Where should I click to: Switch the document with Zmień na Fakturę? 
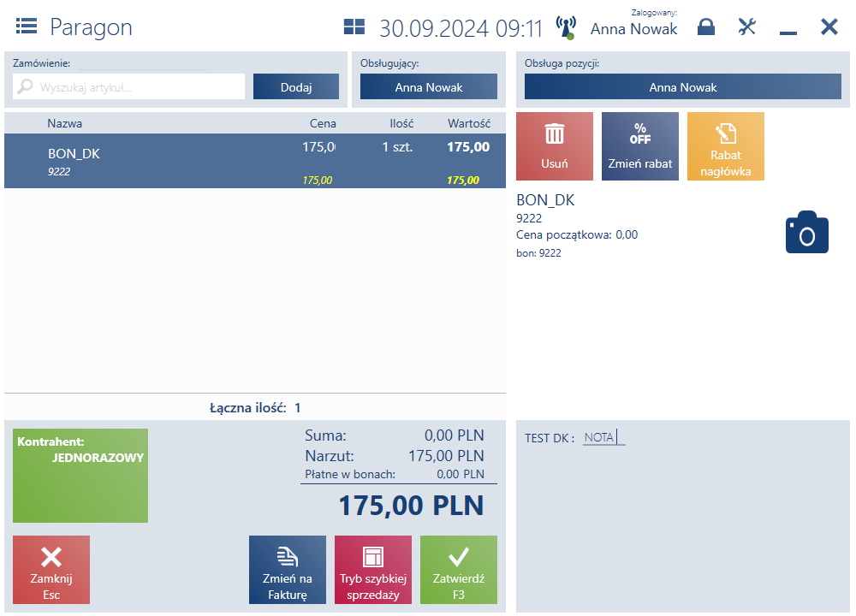point(287,570)
